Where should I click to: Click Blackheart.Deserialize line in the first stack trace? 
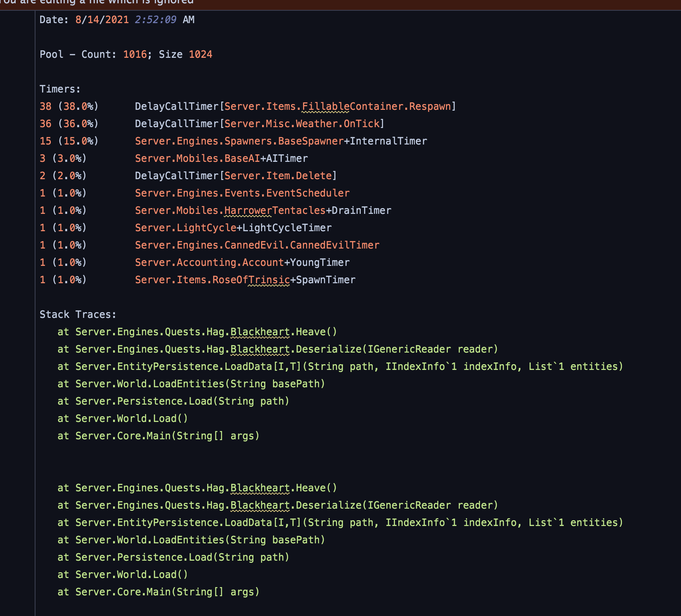click(x=278, y=349)
